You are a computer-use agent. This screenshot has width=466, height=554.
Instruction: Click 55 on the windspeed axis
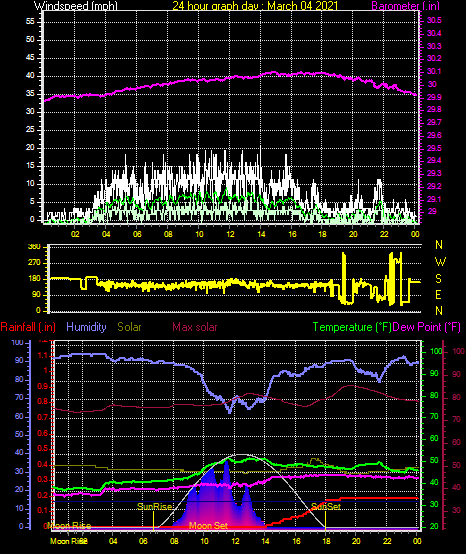click(x=30, y=22)
